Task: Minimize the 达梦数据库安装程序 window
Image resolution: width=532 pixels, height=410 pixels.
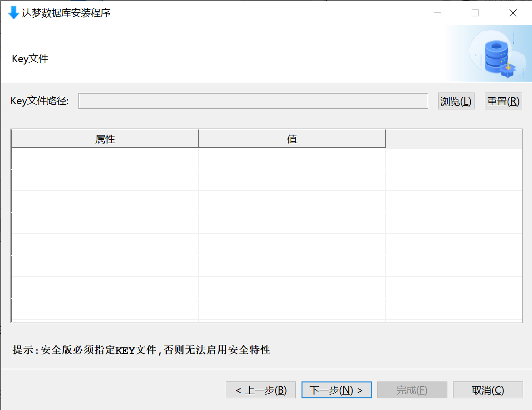Action: 438,13
